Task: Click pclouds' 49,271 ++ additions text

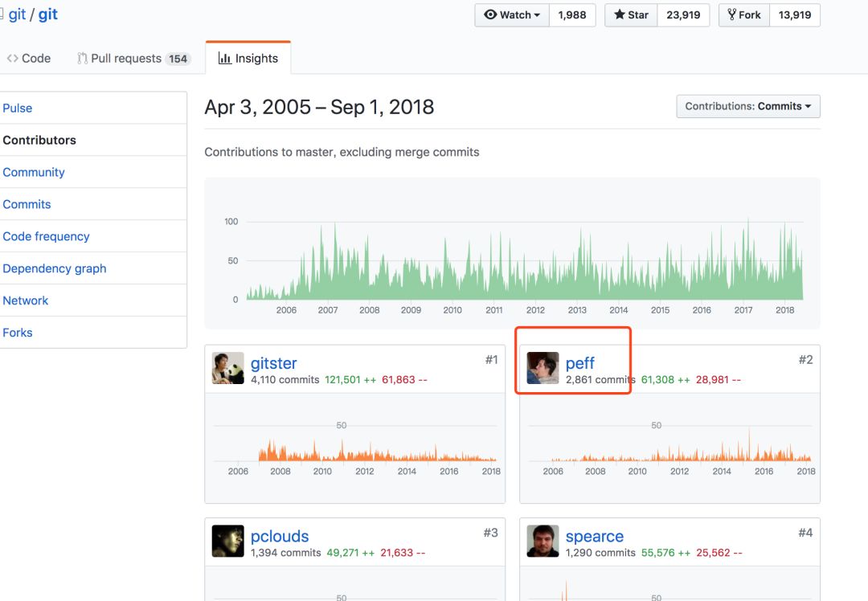Action: pyautogui.click(x=350, y=553)
